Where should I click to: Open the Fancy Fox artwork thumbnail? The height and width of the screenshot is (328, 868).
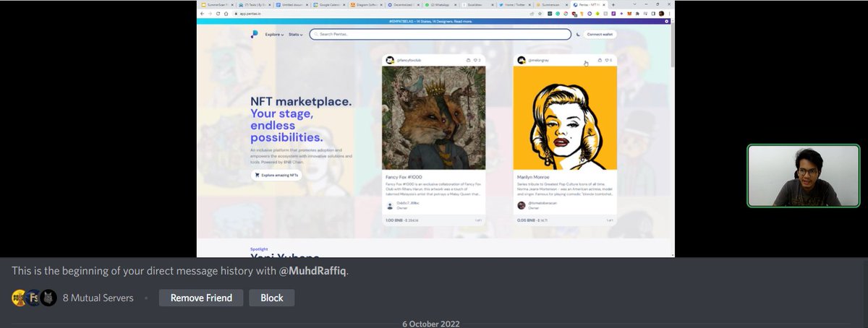(434, 118)
